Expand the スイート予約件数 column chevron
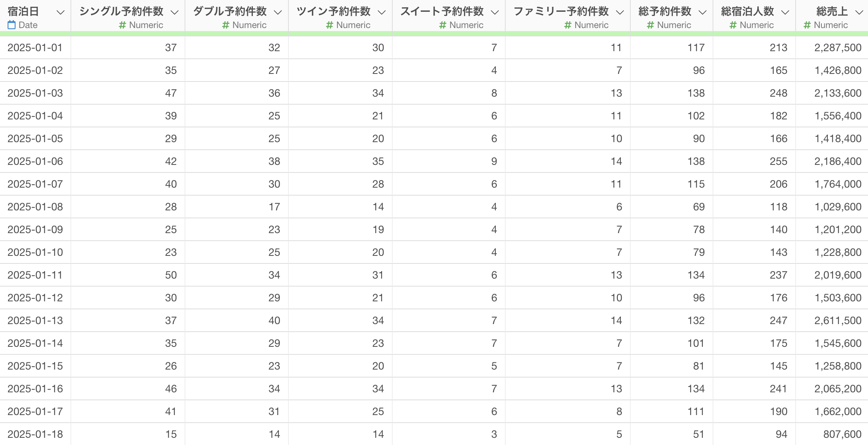Viewport: 868px width, 445px height. click(495, 12)
